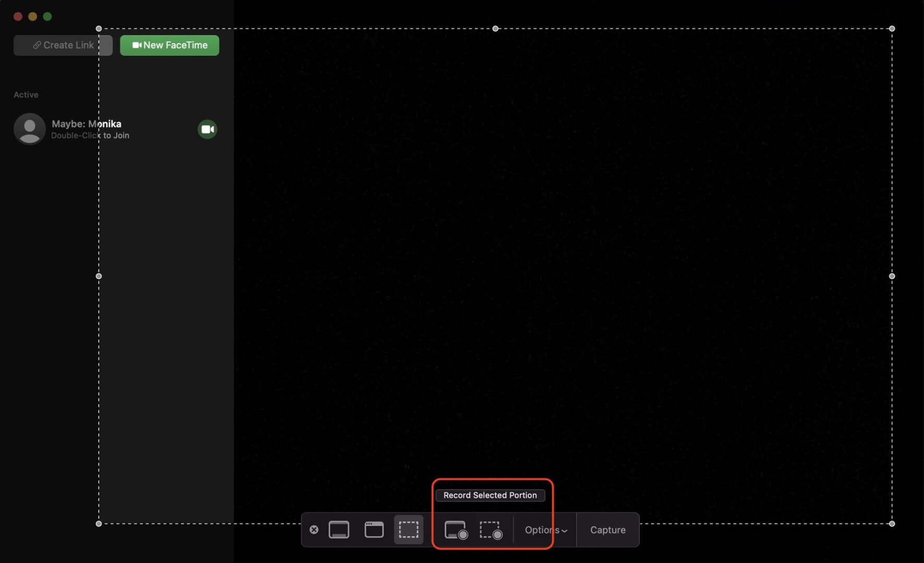Viewport: 924px width, 563px height.
Task: Click the bottom-right selection handle
Action: point(892,524)
